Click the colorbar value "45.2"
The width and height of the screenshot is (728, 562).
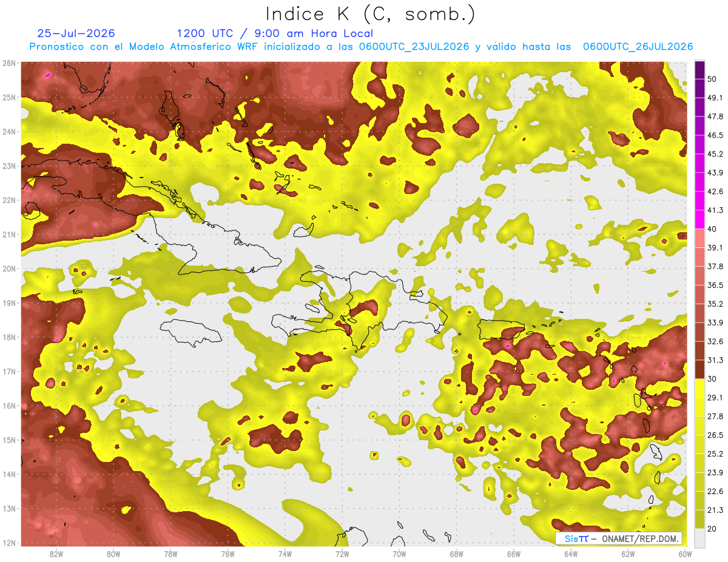716,154
